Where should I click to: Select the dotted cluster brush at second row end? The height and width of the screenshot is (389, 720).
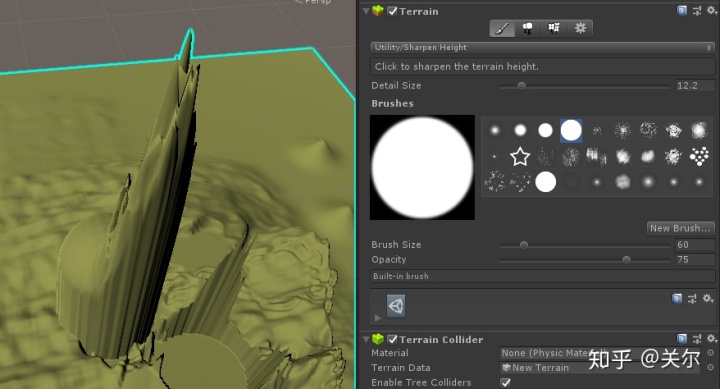[699, 157]
